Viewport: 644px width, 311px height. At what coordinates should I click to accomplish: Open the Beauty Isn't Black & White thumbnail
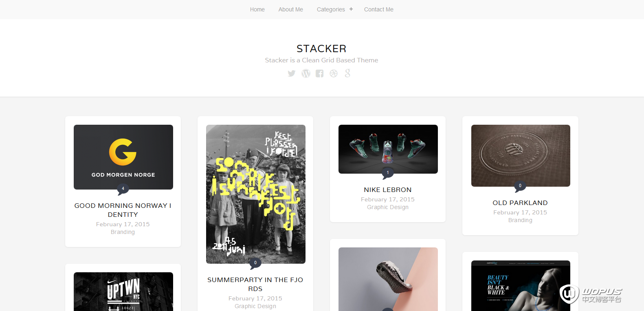point(521,286)
